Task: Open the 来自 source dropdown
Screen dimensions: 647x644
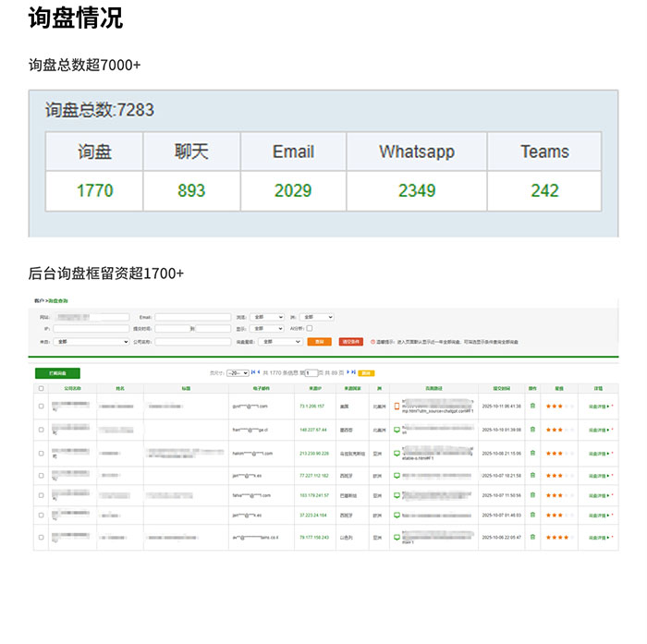Action: tap(91, 341)
